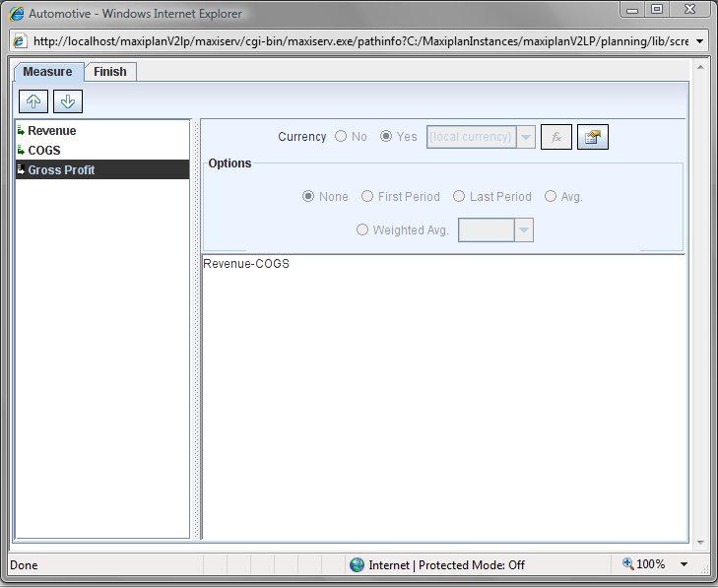Switch to the Finish tab
The width and height of the screenshot is (718, 588).
(x=110, y=72)
